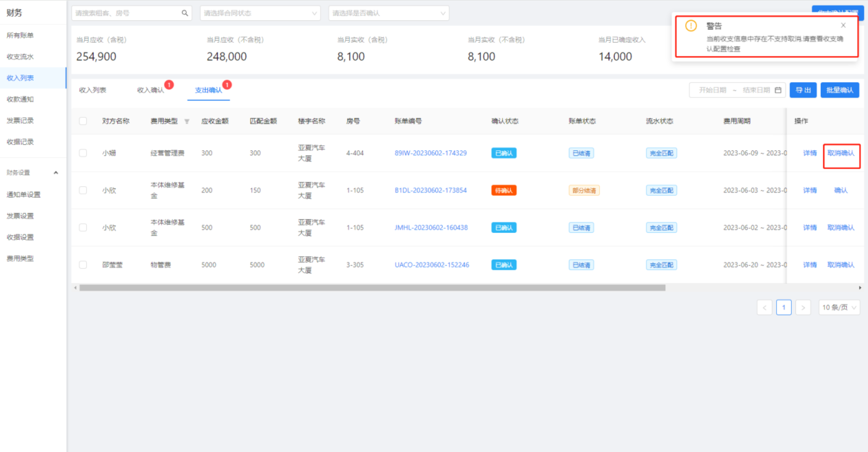The height and width of the screenshot is (452, 868).
Task: Click 已确认 tag in 小珊 row
Action: (504, 153)
